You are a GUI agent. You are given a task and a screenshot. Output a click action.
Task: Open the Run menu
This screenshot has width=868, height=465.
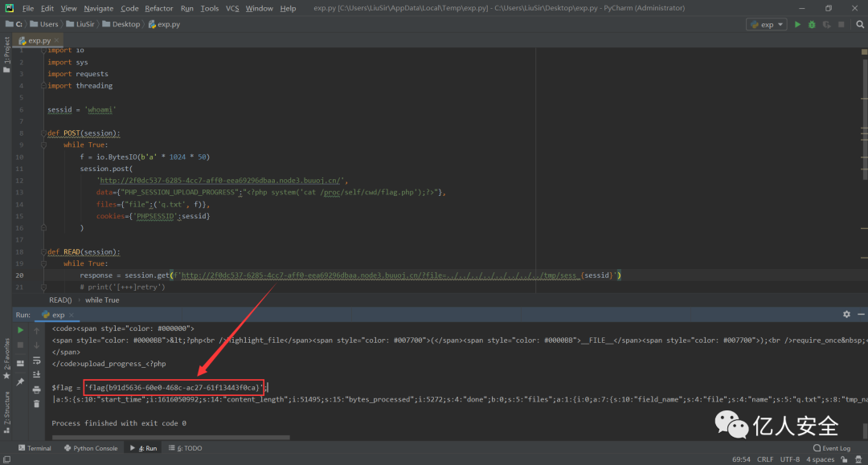click(187, 8)
